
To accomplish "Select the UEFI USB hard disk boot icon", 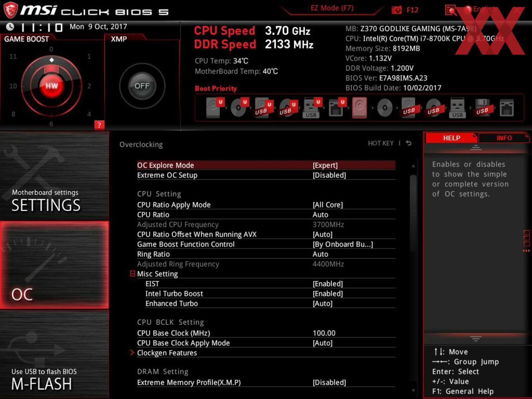I will pyautogui.click(x=263, y=108).
